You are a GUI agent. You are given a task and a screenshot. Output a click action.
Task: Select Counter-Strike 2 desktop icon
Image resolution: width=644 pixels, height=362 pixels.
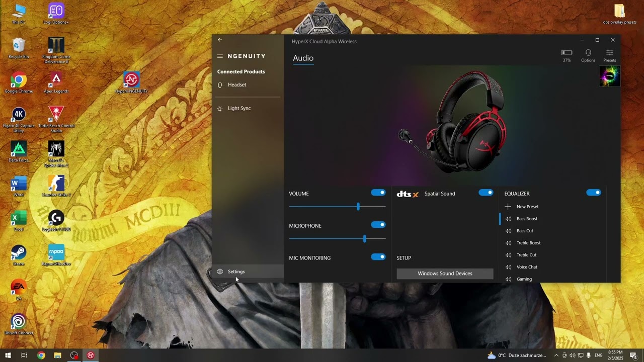tap(56, 187)
